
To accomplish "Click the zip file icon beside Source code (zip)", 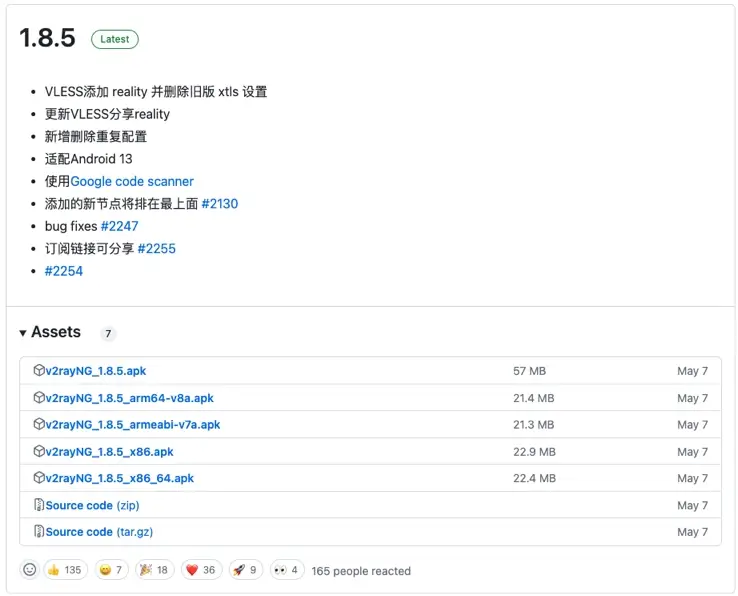I will (39, 505).
